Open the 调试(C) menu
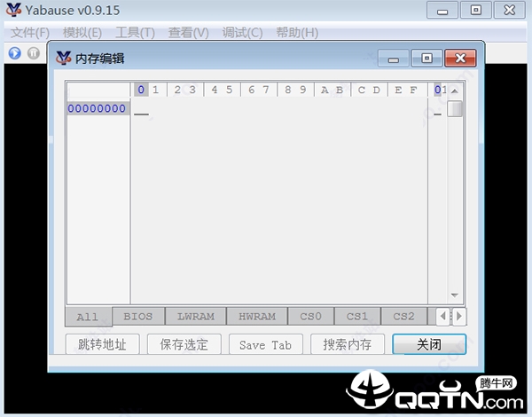The width and height of the screenshot is (532, 417). click(242, 33)
